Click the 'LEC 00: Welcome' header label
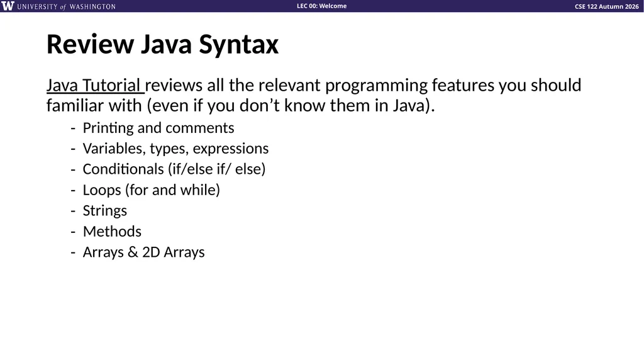644x362 pixels. click(321, 6)
